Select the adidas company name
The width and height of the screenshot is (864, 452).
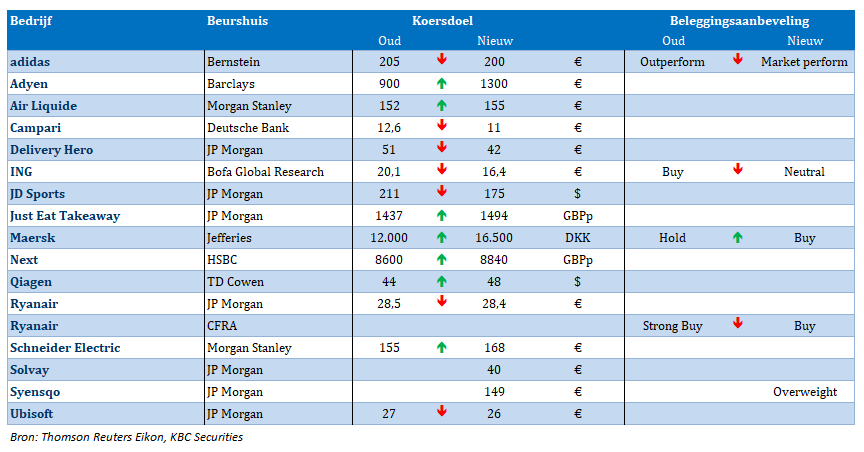30,62
